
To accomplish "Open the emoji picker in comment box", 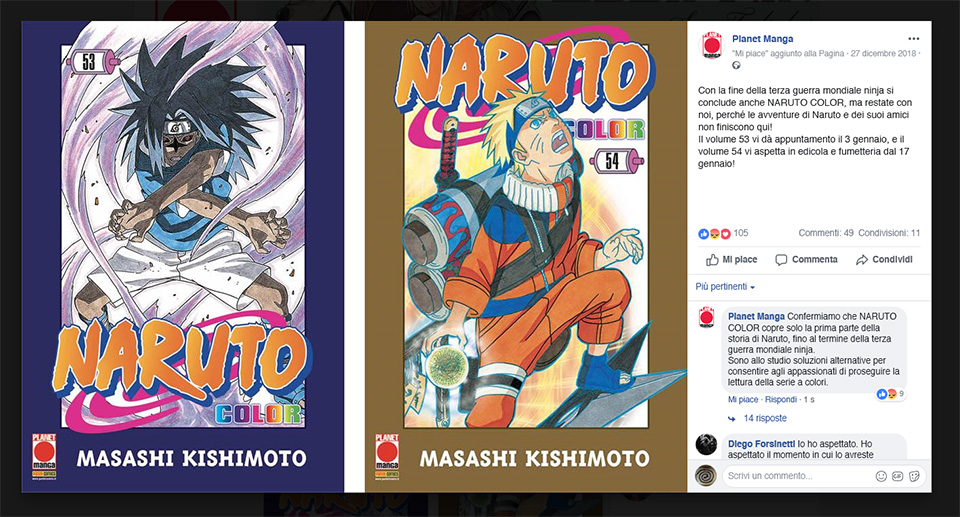I will coord(881,476).
